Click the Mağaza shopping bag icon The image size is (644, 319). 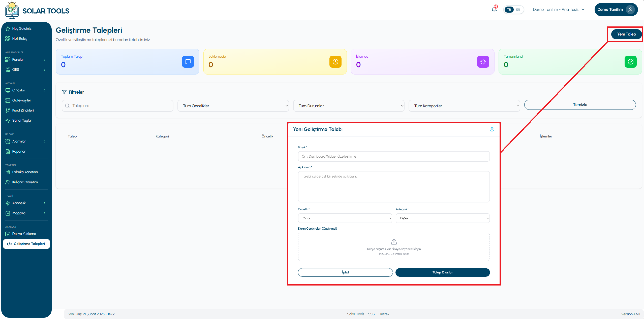coord(8,213)
